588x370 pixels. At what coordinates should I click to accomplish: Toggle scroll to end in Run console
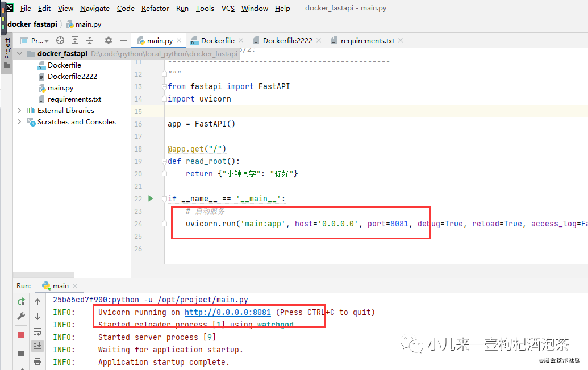click(x=37, y=346)
